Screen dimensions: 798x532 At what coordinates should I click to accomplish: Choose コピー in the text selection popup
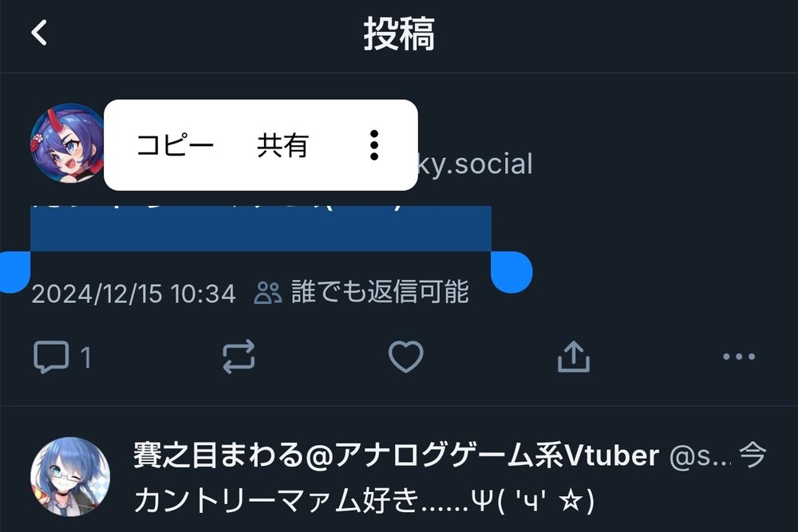(x=176, y=145)
